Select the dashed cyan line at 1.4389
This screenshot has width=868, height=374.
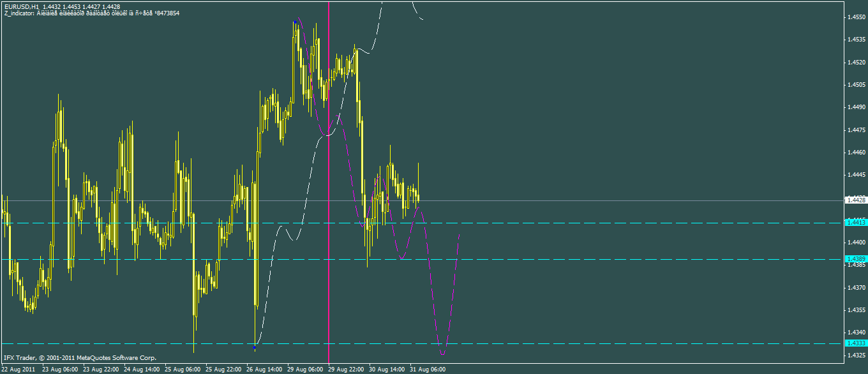point(128,259)
